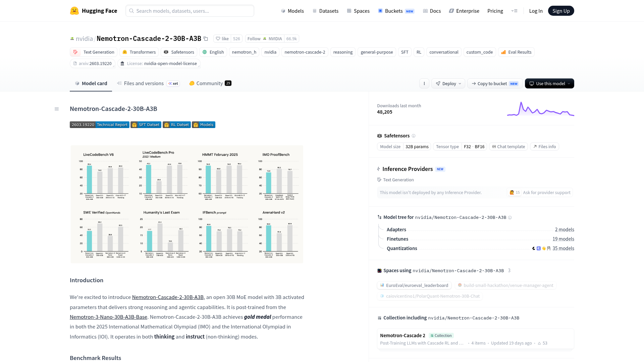Select the conversational tag

[x=444, y=52]
